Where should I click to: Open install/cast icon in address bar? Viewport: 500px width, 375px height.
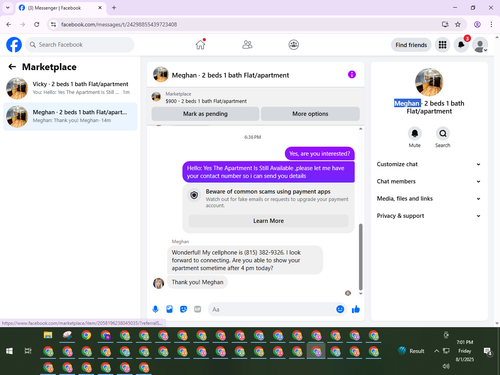click(x=445, y=24)
